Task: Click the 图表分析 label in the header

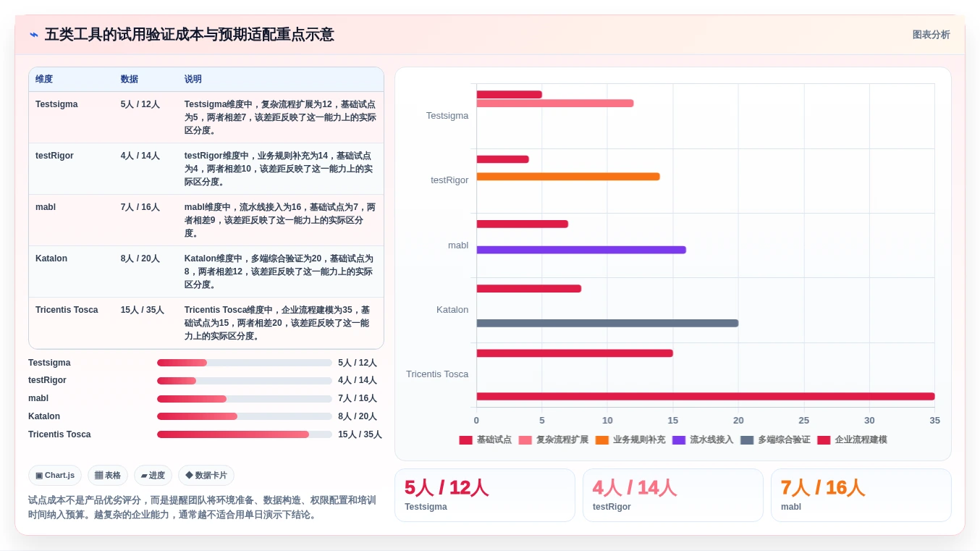Action: click(x=931, y=35)
